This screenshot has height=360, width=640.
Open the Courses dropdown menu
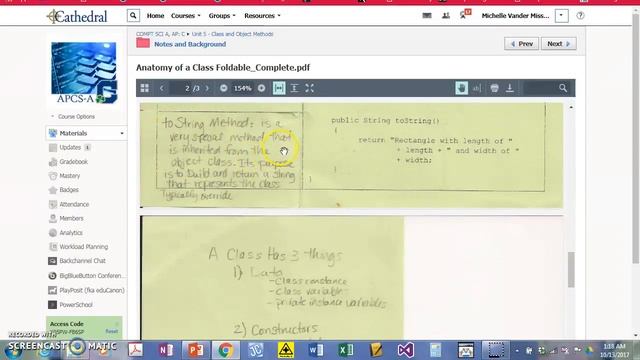pos(186,16)
